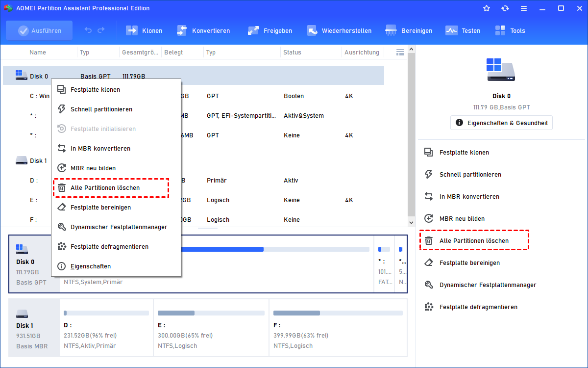588x368 pixels.
Task: Click the Name column header
Action: pyautogui.click(x=38, y=52)
